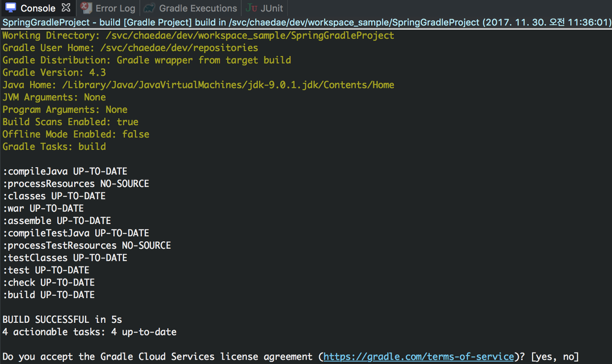
Task: Place cursor after the [yes, no] prompt
Action: (x=580, y=357)
